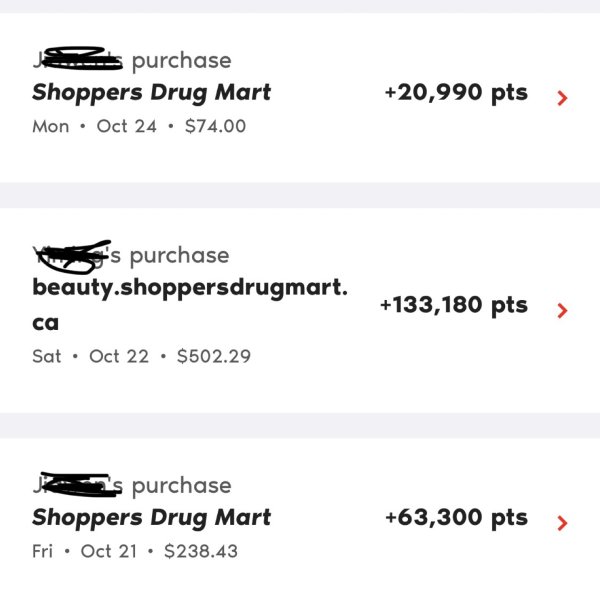Screen dimensions: 600x600
Task: Tap the +63,300 pts value
Action: point(455,517)
